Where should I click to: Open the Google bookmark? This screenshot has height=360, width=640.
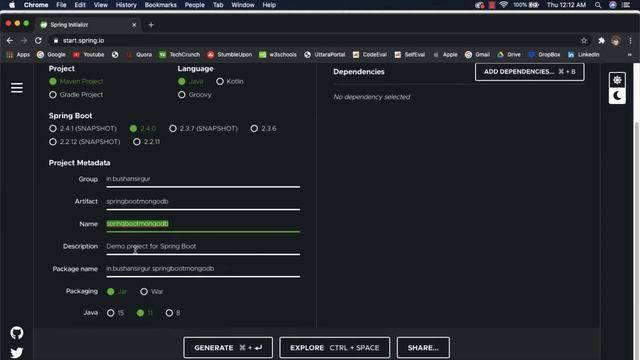coord(51,55)
